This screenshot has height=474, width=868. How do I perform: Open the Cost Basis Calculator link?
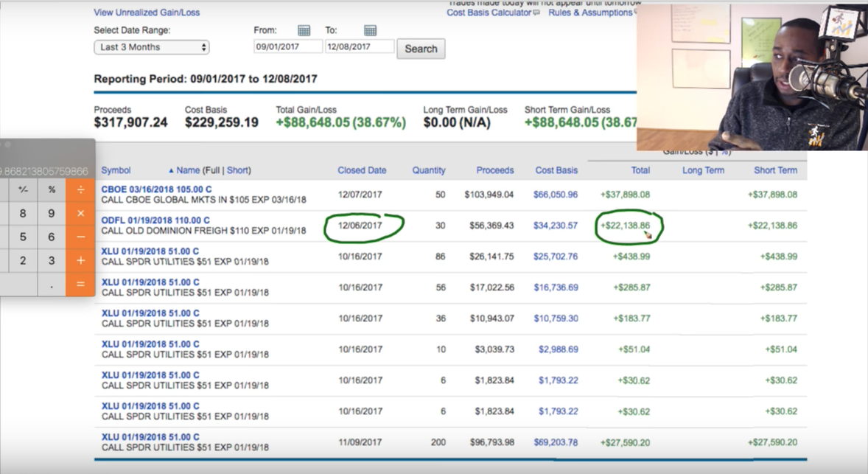[x=489, y=13]
